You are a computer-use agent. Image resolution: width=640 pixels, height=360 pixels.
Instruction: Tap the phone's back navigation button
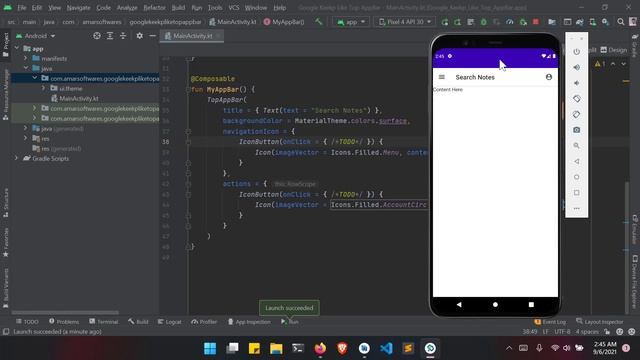(459, 304)
